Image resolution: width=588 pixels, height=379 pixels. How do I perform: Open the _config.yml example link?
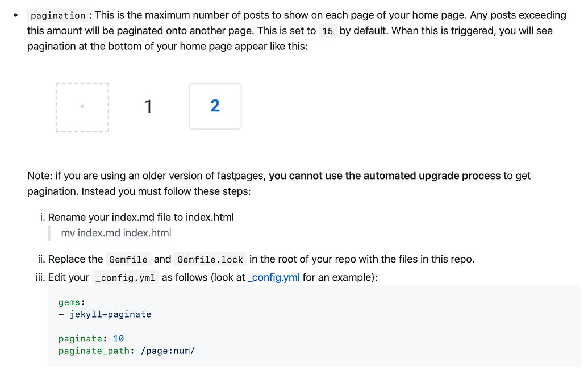coord(273,278)
